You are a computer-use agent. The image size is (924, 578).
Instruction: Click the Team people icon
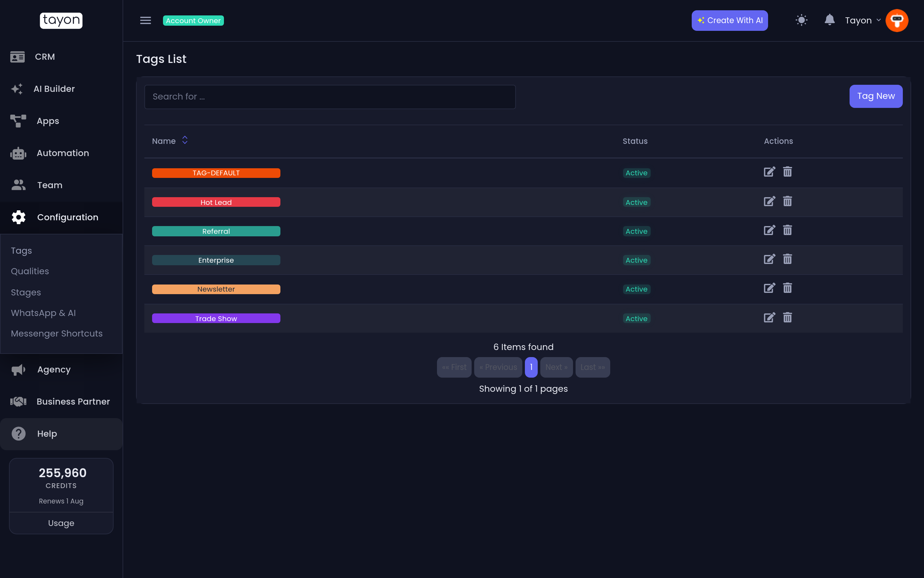tap(18, 185)
